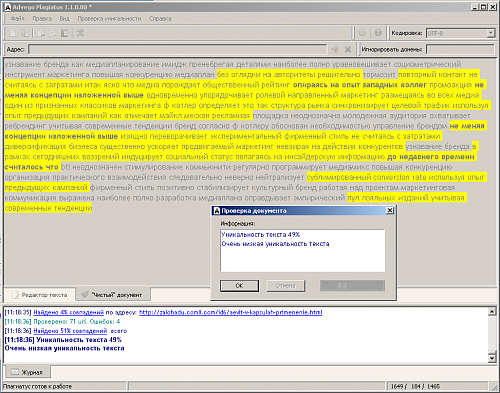This screenshot has height=393, width=500.
Task: Click the uniqueness check toolbar icon
Action: coord(80,33)
